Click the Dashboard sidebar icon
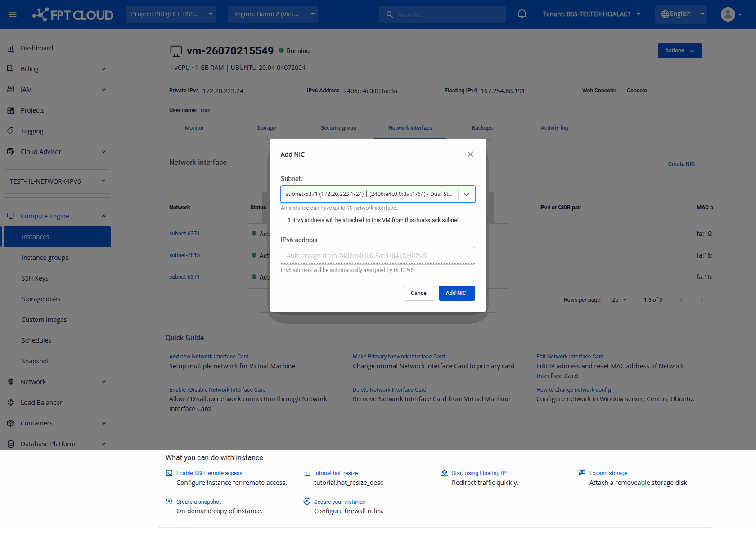 (11, 48)
